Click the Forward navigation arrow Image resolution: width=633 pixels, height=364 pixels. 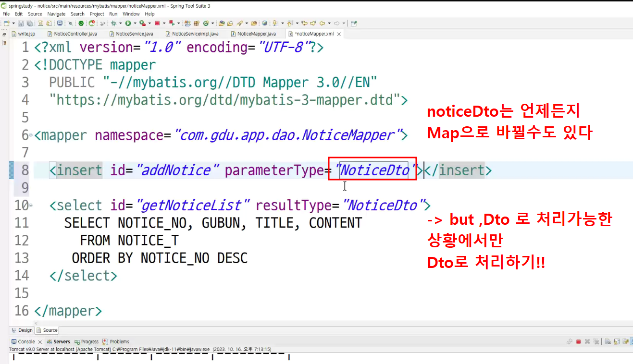tap(336, 23)
